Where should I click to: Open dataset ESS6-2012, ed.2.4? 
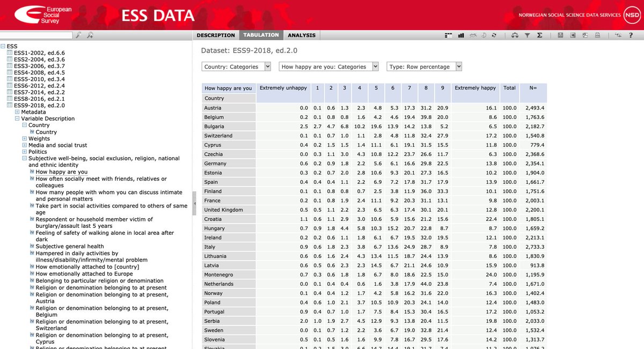[x=39, y=86]
